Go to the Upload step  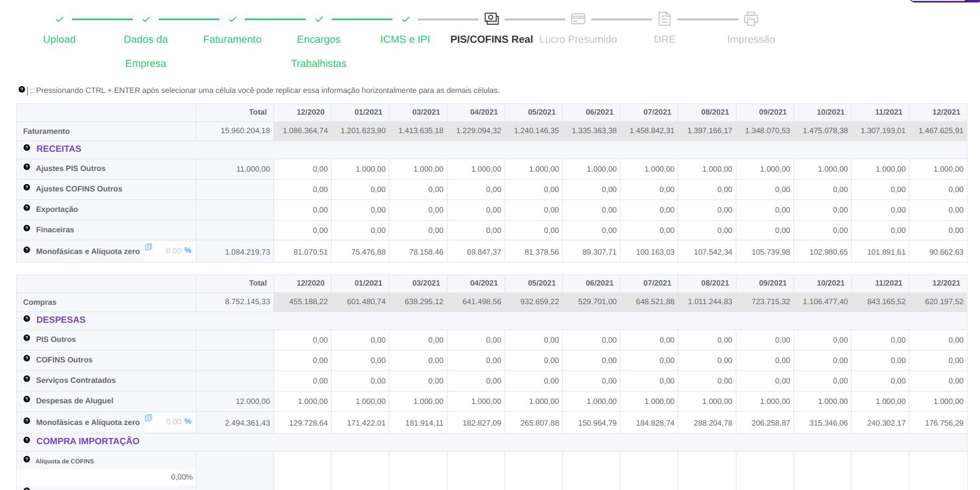[60, 39]
